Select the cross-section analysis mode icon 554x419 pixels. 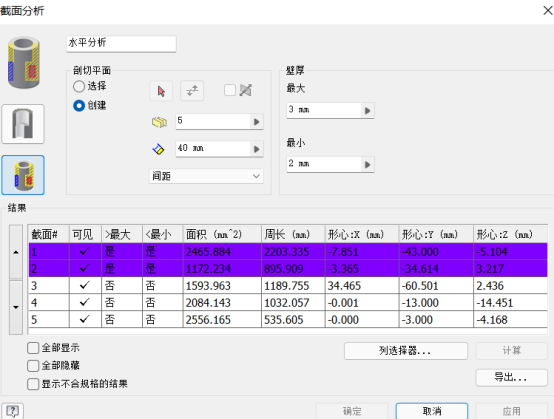tap(23, 175)
